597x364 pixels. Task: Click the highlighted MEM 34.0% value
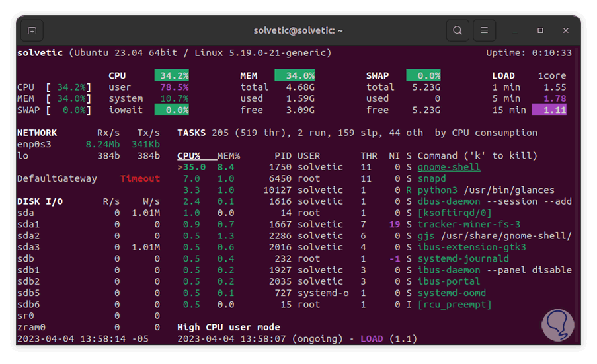point(295,75)
